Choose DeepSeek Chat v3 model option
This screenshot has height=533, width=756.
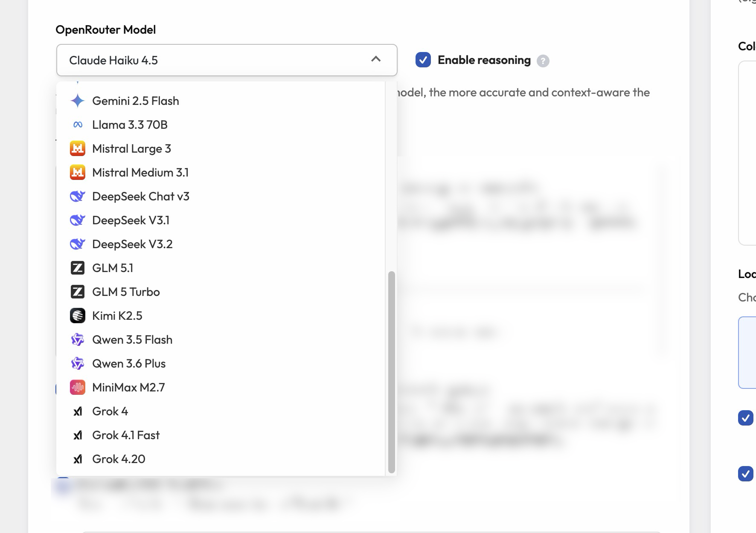pyautogui.click(x=141, y=197)
